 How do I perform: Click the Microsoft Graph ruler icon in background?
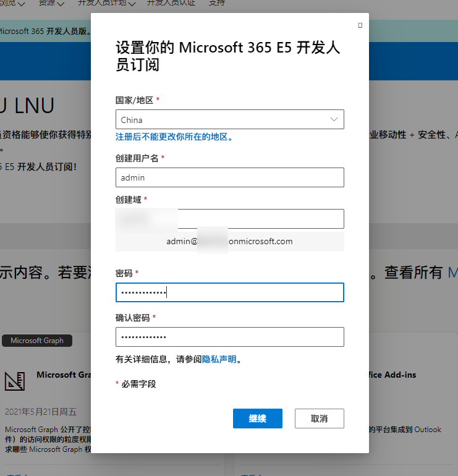pos(15,381)
